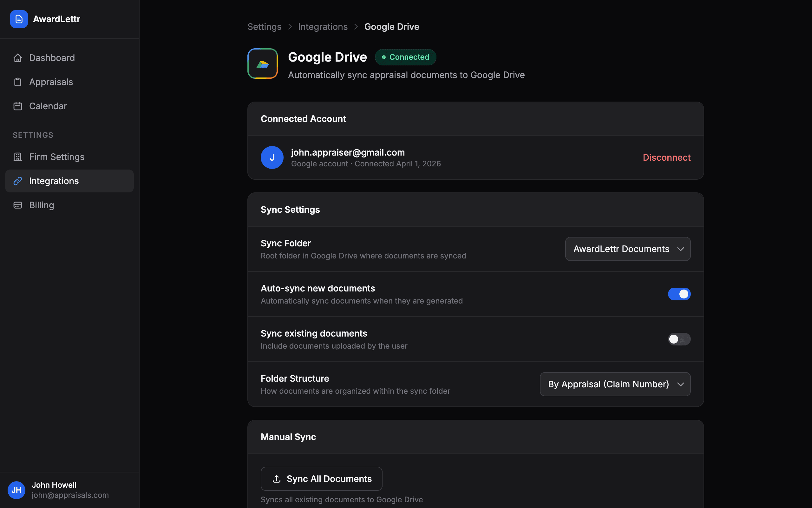This screenshot has height=508, width=812.
Task: Click Sync All Documents button
Action: [321, 479]
